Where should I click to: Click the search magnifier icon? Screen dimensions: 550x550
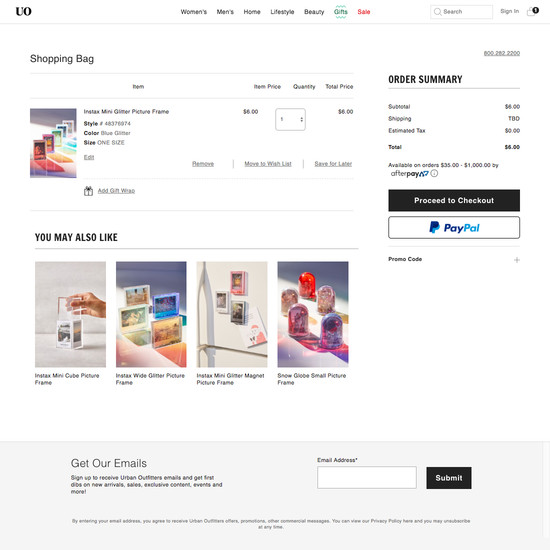pos(437,12)
